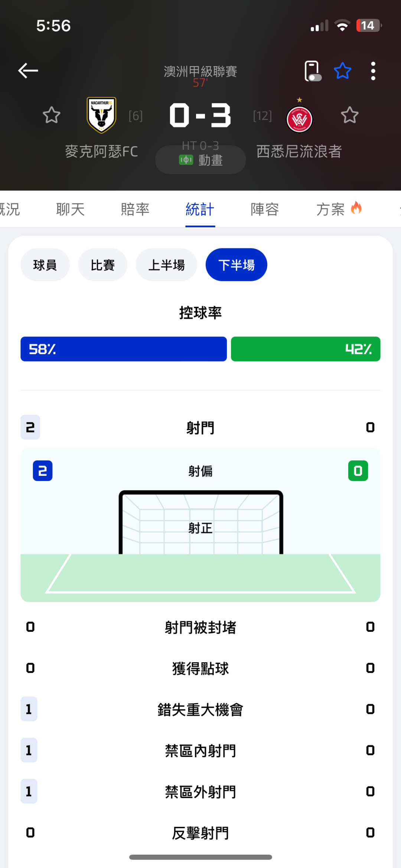Tap the 澳洲甲級聯賽 league title
The image size is (401, 868).
pyautogui.click(x=200, y=71)
